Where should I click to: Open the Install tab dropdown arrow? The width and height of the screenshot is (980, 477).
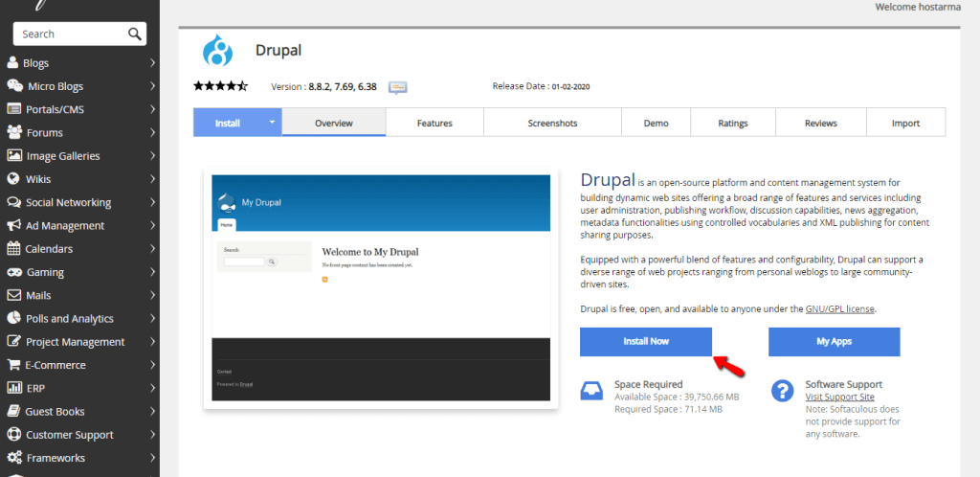tap(272, 123)
